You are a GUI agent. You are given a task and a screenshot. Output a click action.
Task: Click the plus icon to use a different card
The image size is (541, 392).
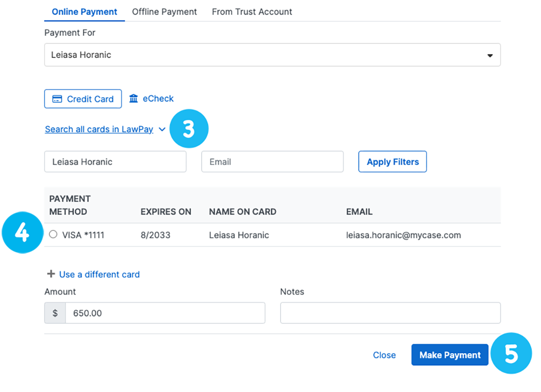point(51,274)
